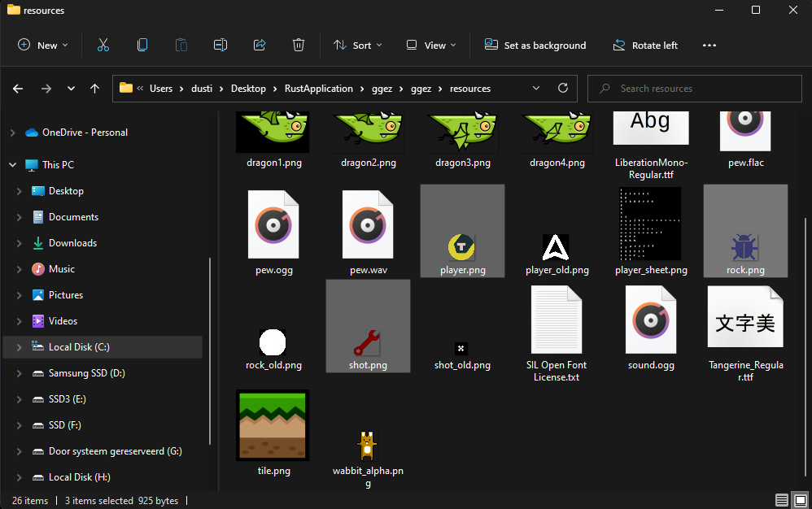812x509 pixels.
Task: Collapse the This PC tree node
Action: (13, 165)
